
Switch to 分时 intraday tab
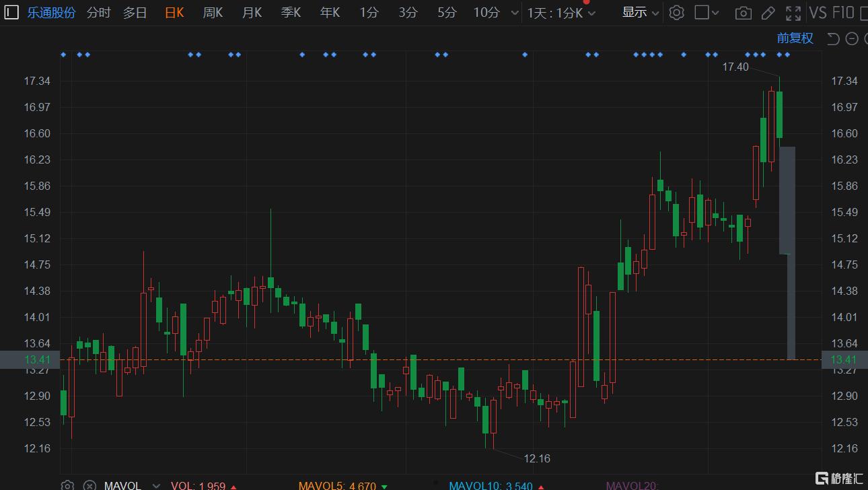[98, 13]
